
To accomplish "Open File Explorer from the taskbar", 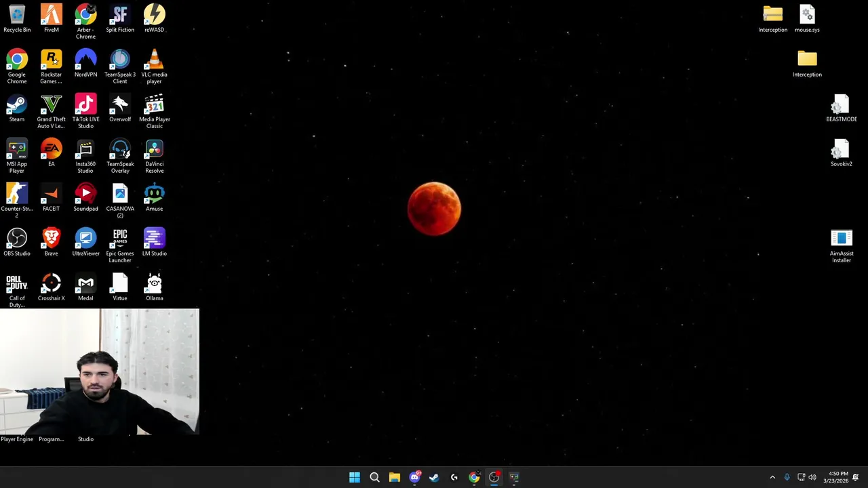I will click(x=395, y=477).
